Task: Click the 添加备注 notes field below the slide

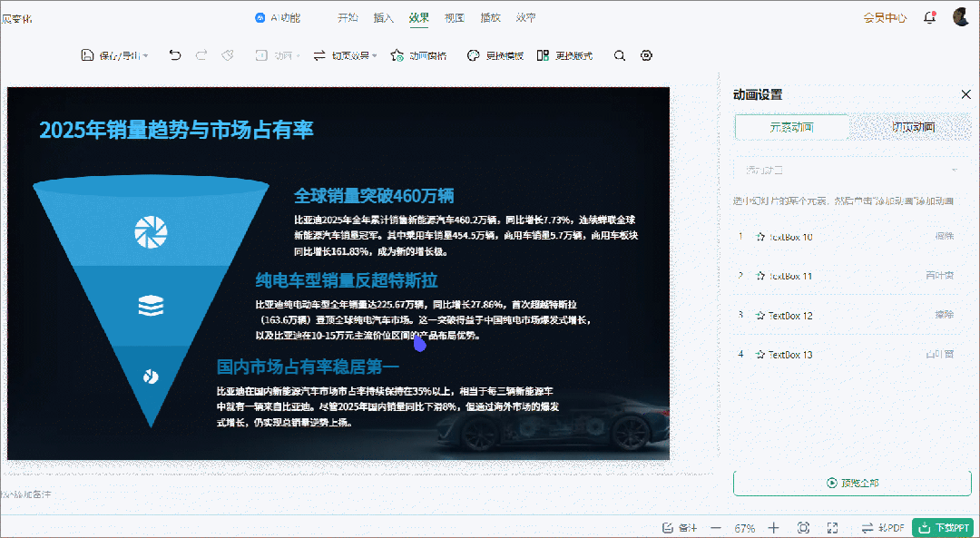Action: [25, 494]
